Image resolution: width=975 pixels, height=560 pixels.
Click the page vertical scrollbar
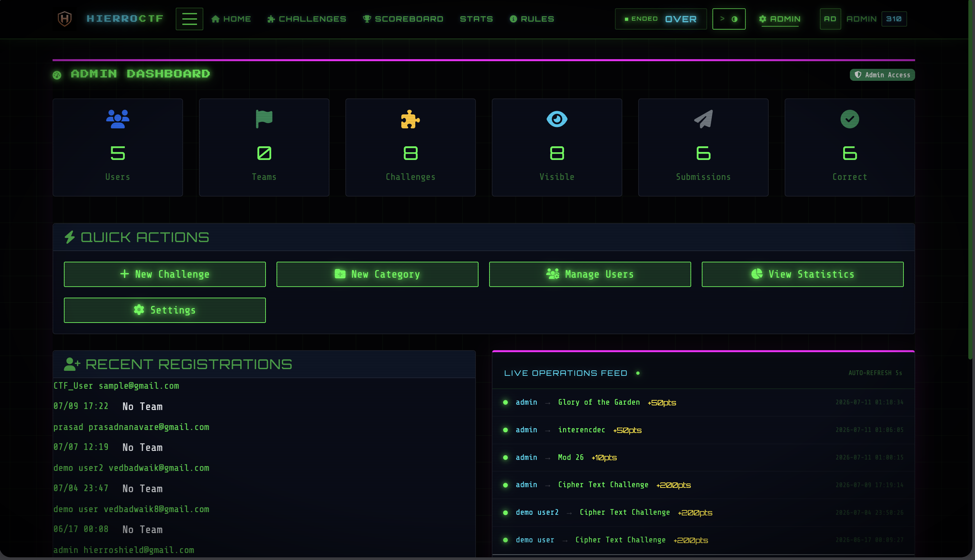[971, 180]
